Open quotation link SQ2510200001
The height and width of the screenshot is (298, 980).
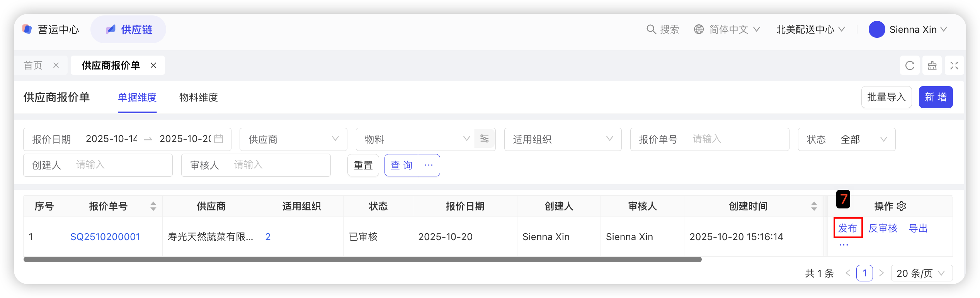tap(105, 237)
